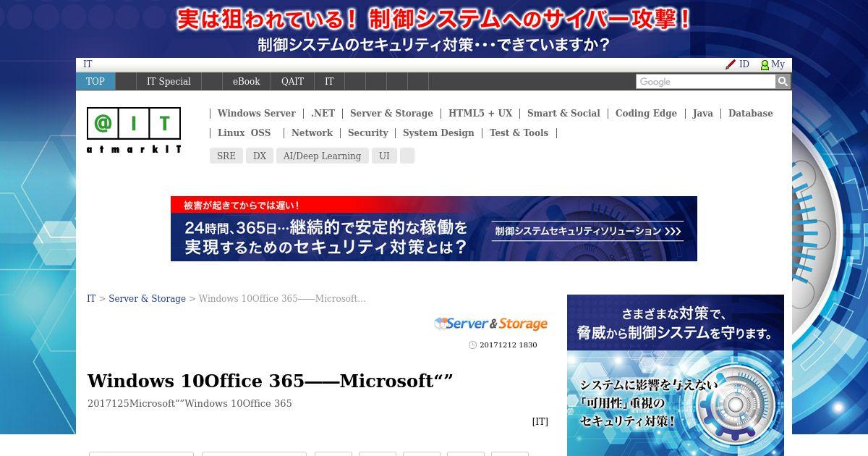Open the IT tab after QAIT
The image size is (868, 456).
pyautogui.click(x=329, y=81)
